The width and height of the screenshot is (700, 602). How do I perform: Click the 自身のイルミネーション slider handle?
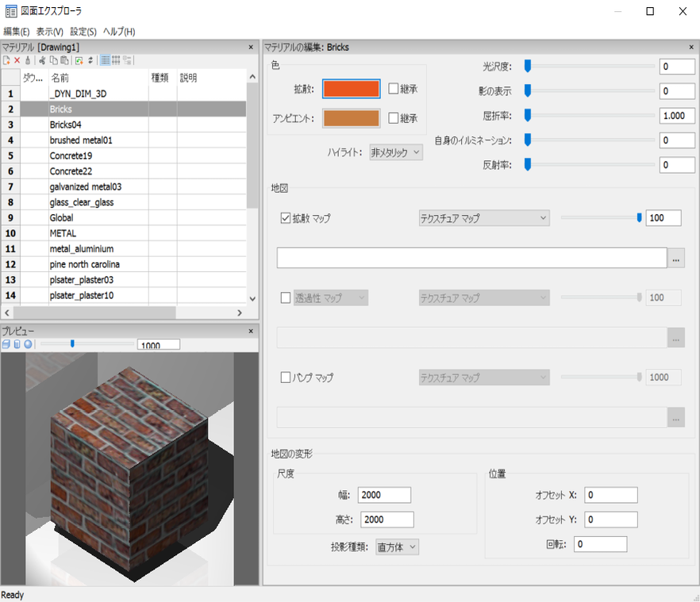point(528,140)
